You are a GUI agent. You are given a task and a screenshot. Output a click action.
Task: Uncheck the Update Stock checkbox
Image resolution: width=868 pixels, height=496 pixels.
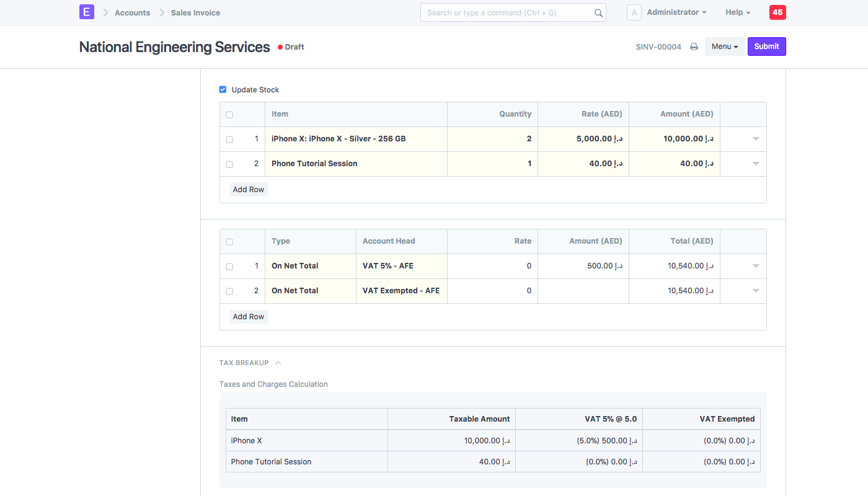tap(223, 89)
